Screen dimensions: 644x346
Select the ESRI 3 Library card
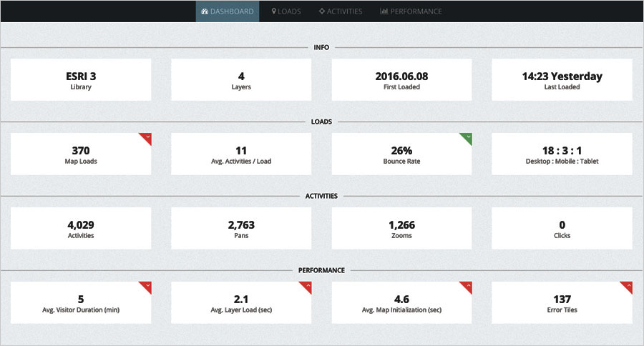81,79
